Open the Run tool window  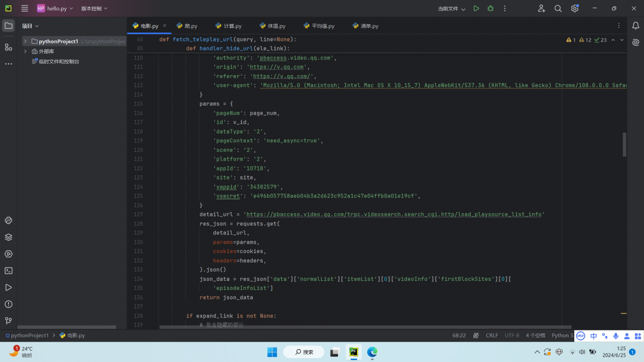[8, 288]
